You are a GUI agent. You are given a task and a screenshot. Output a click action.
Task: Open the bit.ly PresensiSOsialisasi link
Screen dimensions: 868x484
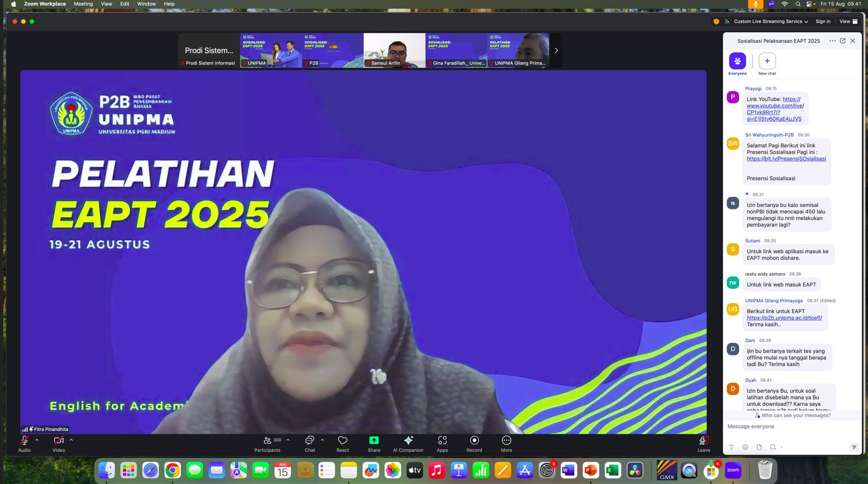point(786,159)
